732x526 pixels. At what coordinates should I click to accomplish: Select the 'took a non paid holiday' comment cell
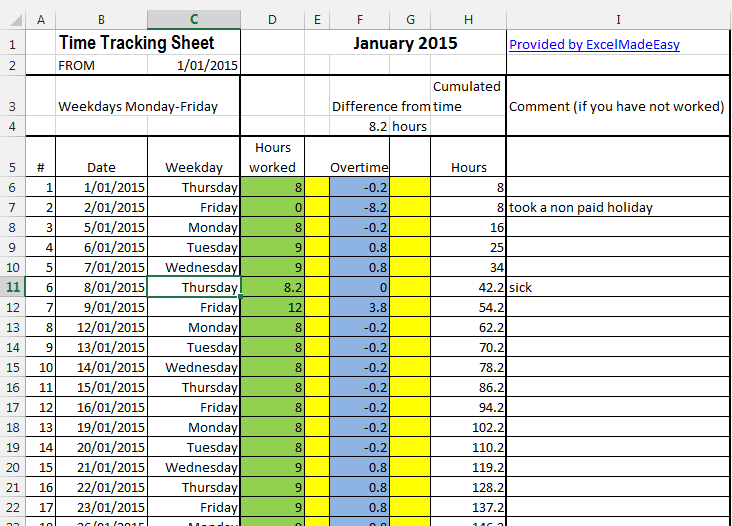[x=618, y=207]
